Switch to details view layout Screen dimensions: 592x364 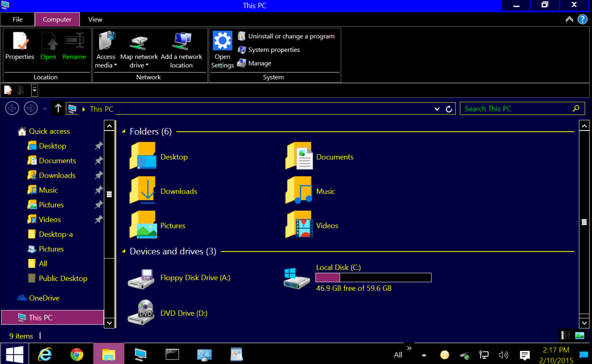click(566, 335)
